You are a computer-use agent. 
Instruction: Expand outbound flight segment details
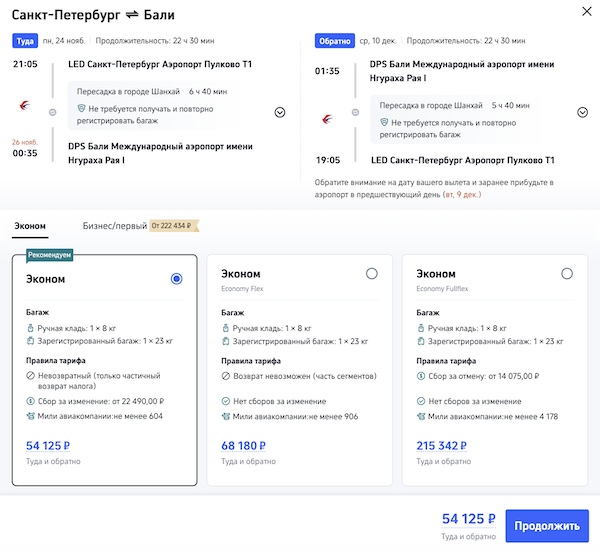click(x=280, y=113)
